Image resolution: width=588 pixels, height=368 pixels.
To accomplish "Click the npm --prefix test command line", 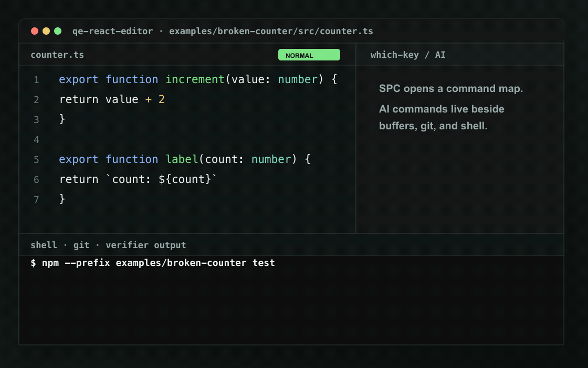I will tap(153, 263).
